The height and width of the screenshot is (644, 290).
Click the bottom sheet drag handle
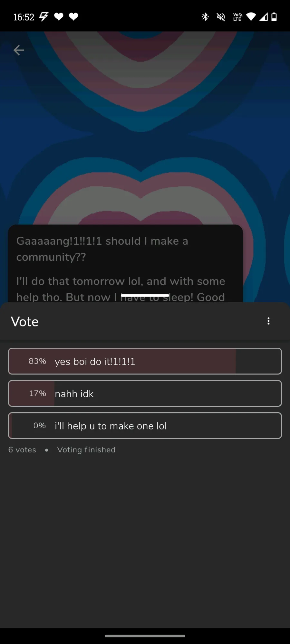click(145, 295)
